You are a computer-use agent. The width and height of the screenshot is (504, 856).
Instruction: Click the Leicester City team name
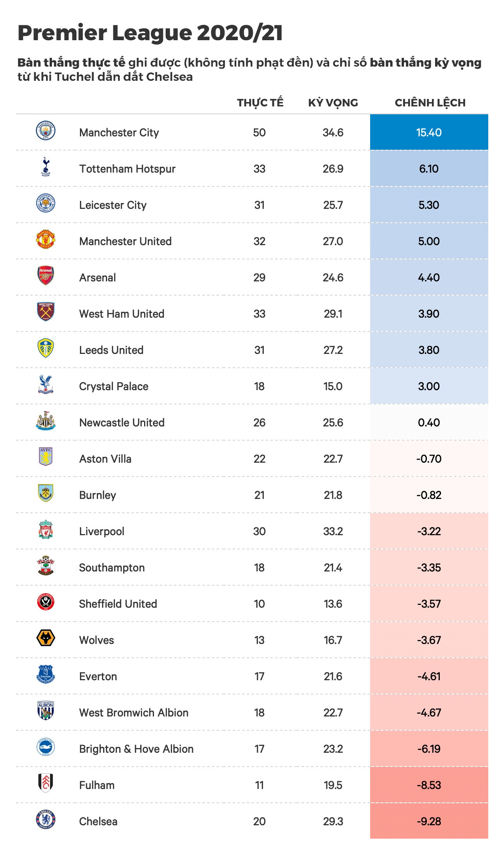click(113, 205)
